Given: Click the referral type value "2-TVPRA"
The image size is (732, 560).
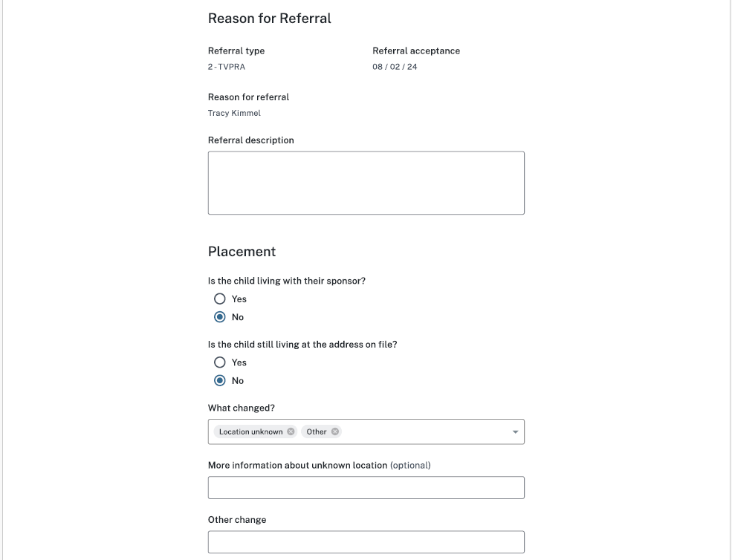Looking at the screenshot, I should point(226,67).
